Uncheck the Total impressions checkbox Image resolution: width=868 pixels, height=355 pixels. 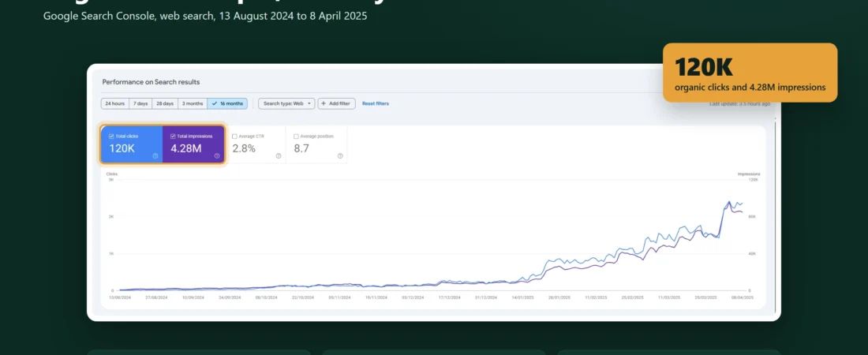tap(174, 136)
